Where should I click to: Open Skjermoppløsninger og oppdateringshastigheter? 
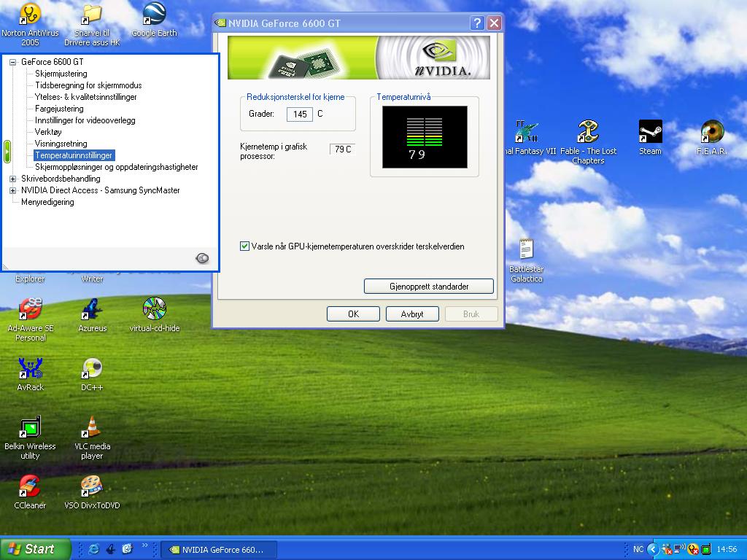[x=116, y=167]
